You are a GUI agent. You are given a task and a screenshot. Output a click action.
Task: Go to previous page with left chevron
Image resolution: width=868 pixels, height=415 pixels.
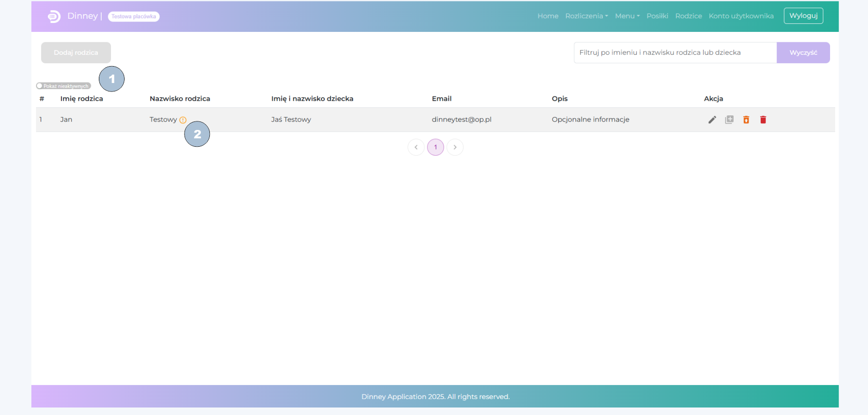(416, 147)
